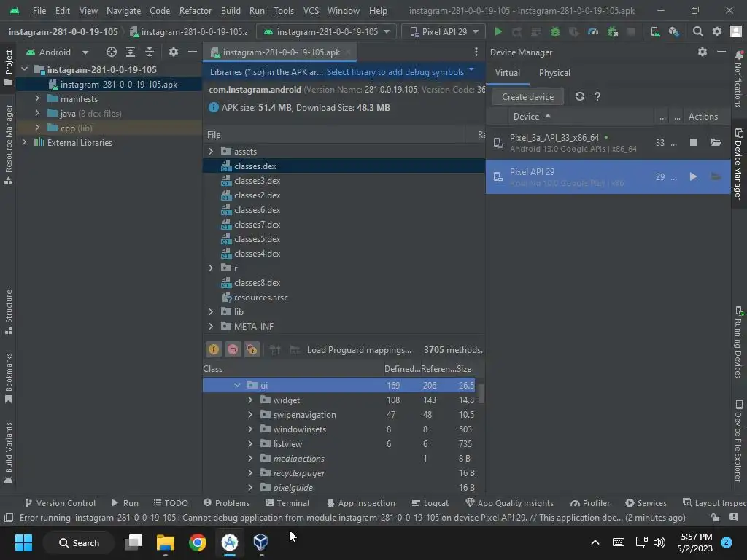The height and width of the screenshot is (560, 747).
Task: Open Device Manager settings gear
Action: [x=703, y=52]
